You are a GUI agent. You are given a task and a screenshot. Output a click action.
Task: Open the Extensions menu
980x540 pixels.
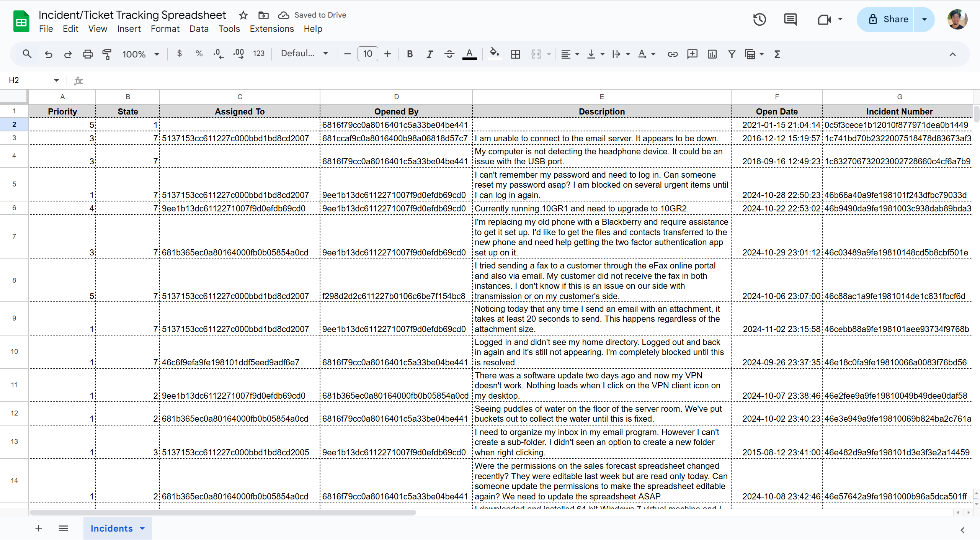[272, 29]
